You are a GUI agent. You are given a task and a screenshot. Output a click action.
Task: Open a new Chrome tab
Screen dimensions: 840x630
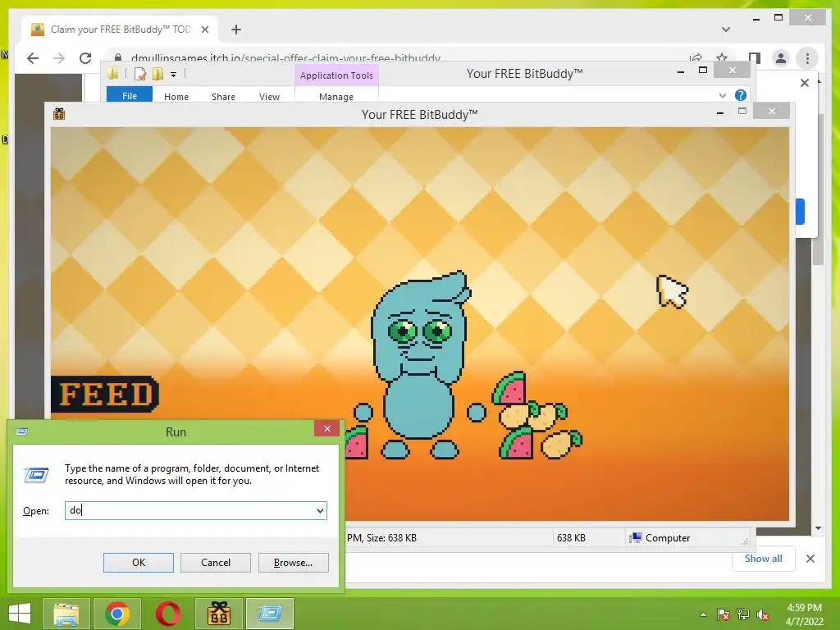coord(236,30)
